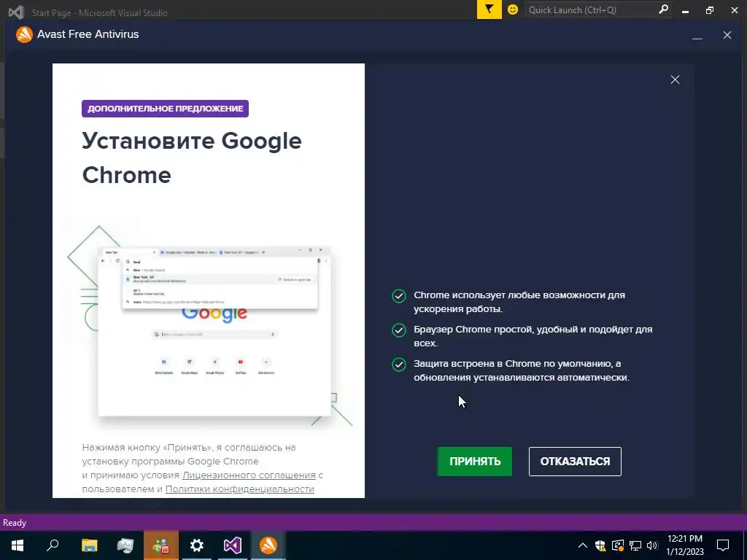Open the orange highlighted taskbar app
The height and width of the screenshot is (560, 747).
tap(161, 545)
